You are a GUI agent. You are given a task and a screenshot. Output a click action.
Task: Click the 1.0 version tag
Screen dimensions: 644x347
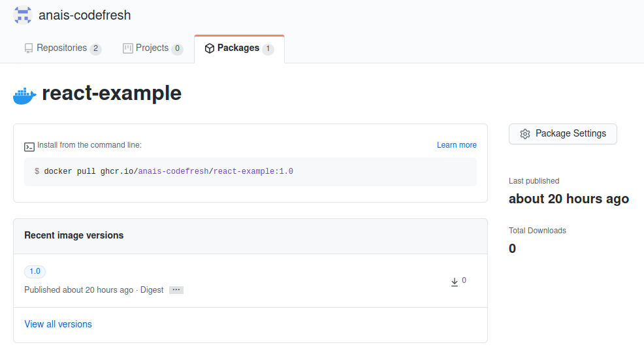[x=35, y=271]
